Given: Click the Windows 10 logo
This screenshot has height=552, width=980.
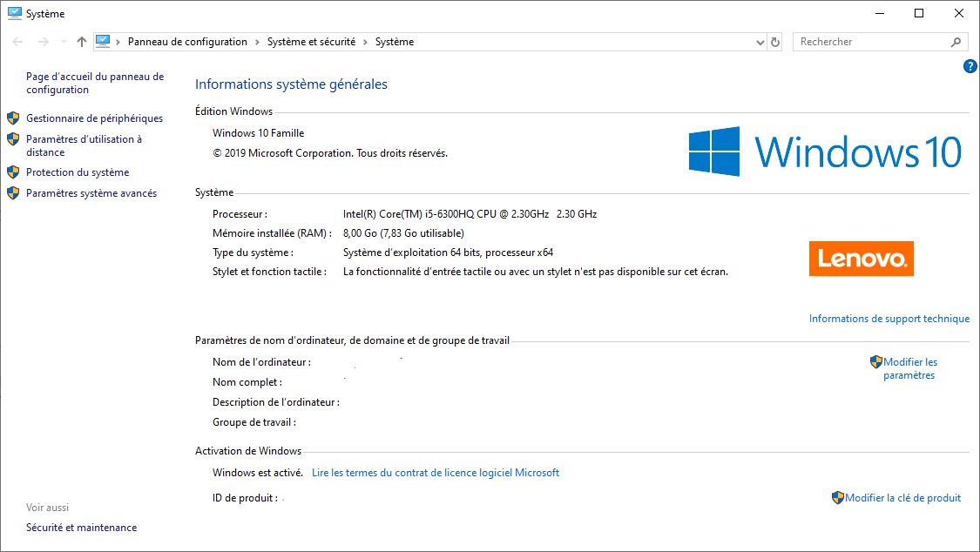Looking at the screenshot, I should [825, 151].
